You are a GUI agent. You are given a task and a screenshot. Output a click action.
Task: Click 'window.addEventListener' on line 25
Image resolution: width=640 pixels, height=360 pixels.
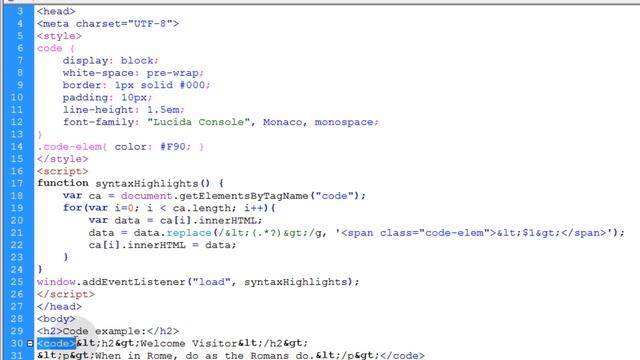coord(112,282)
